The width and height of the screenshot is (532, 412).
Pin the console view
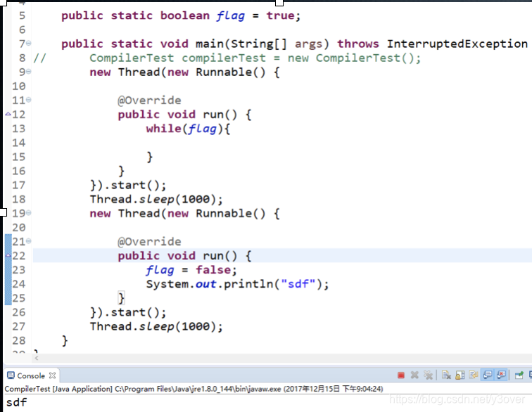[x=519, y=375]
